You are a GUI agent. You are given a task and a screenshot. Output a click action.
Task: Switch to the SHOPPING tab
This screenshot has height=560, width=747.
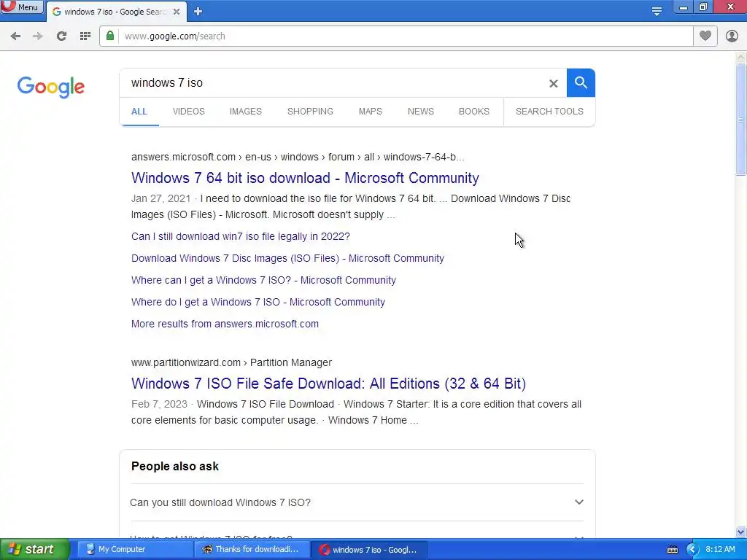(x=310, y=112)
